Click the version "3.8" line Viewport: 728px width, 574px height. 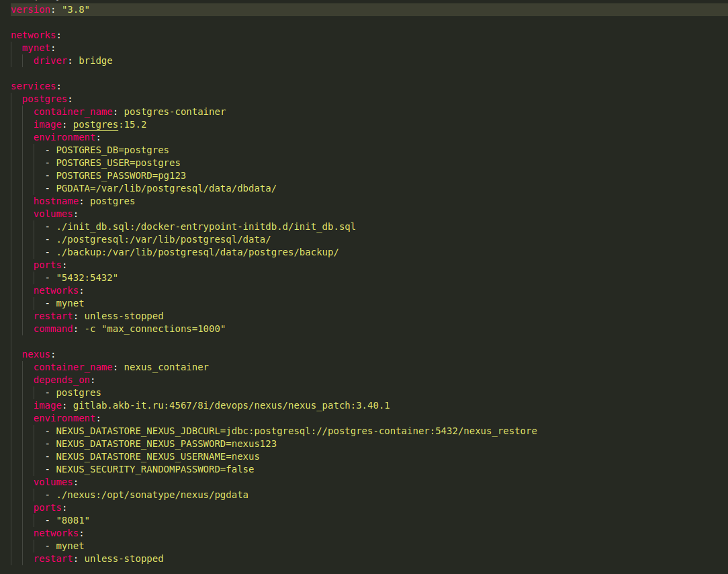point(50,10)
